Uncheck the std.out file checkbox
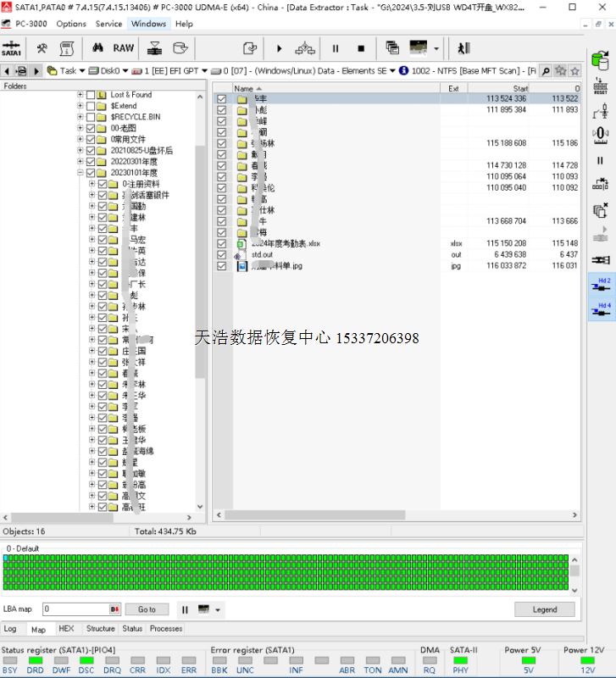616x678 pixels. pyautogui.click(x=222, y=254)
